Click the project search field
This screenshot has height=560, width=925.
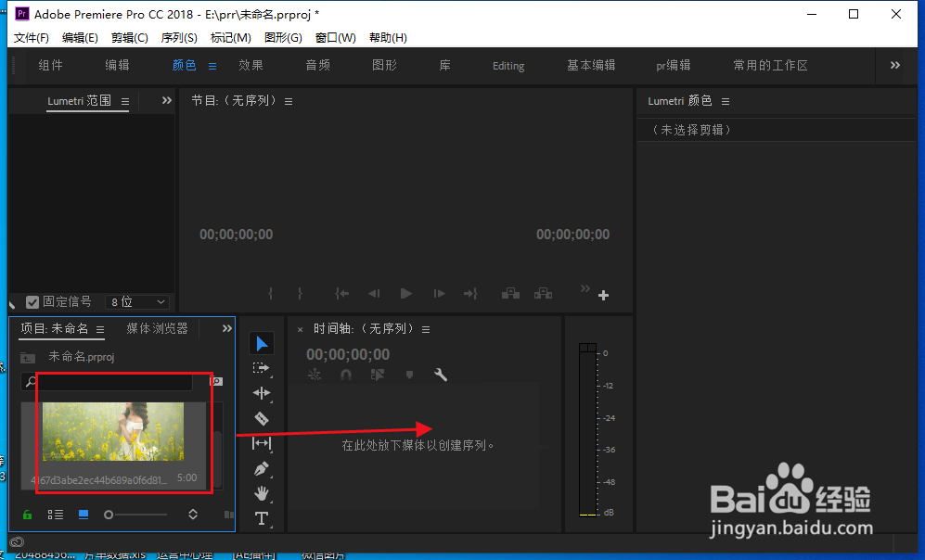tap(108, 381)
